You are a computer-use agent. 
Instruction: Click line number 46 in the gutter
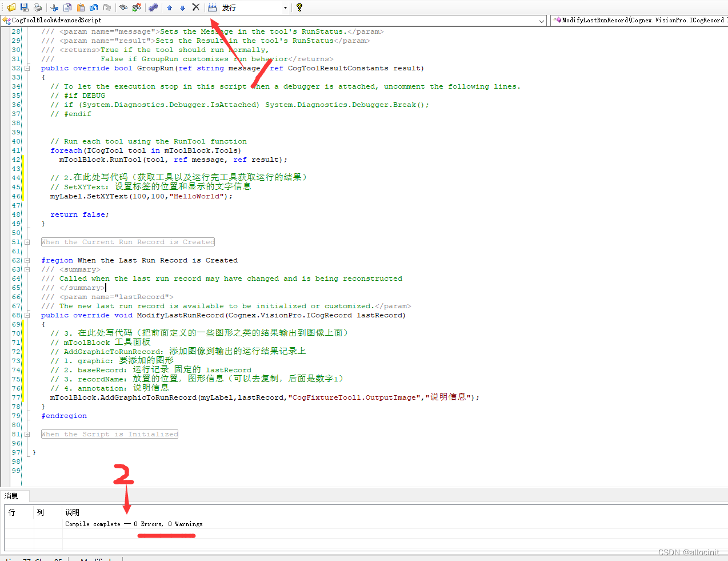tap(16, 196)
